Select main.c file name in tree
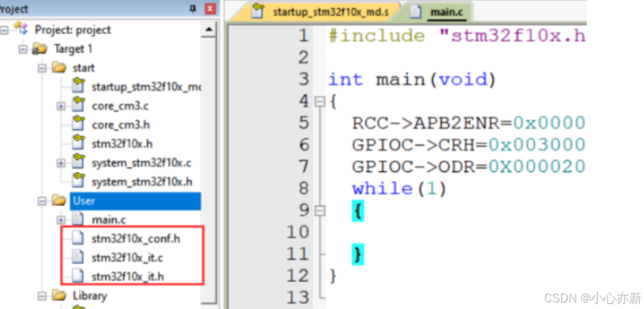Viewport: 644px width, 309px height. pos(109,220)
